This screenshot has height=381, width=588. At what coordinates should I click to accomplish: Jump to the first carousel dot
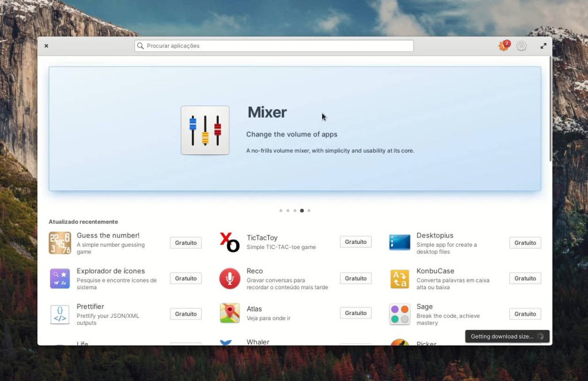point(281,211)
